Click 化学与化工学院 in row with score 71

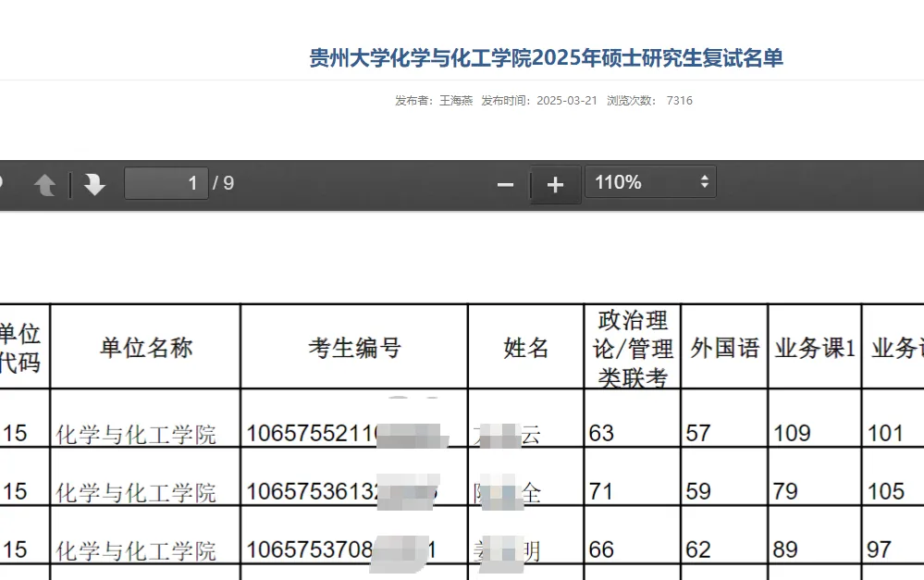coord(136,493)
